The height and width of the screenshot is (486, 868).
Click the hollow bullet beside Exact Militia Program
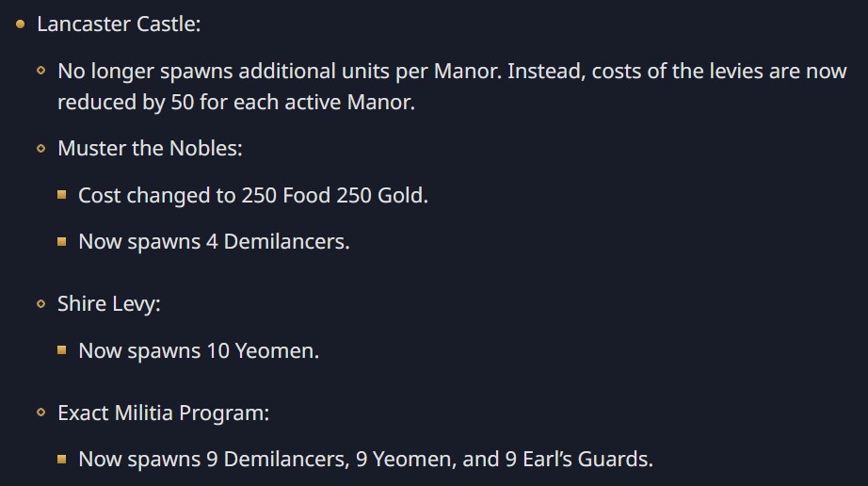(x=41, y=413)
